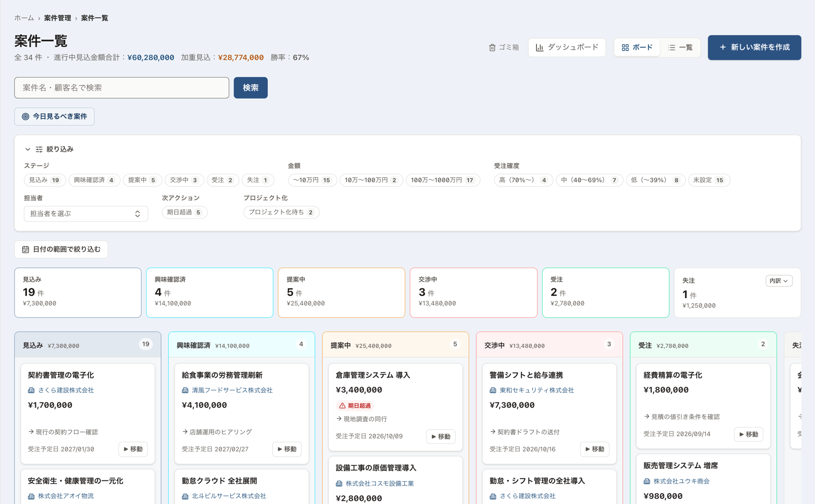Viewport: 815px width, 504px height.
Task: Filter by 未設定 probability
Action: (709, 180)
